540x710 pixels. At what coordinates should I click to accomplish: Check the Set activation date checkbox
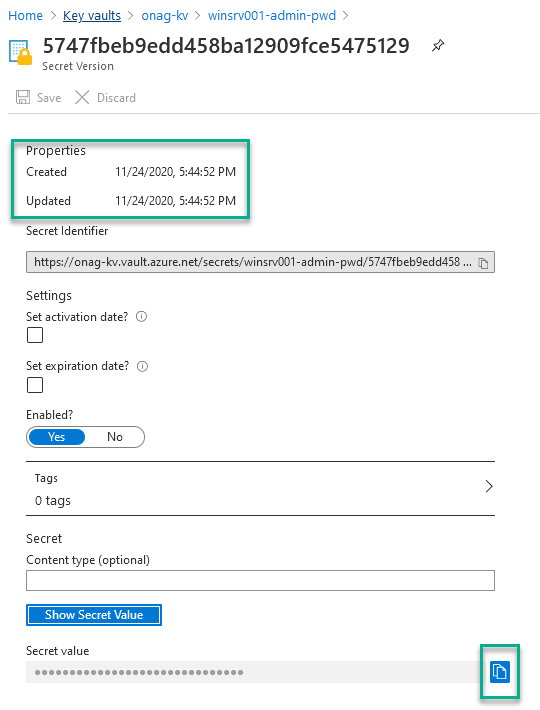click(35, 335)
